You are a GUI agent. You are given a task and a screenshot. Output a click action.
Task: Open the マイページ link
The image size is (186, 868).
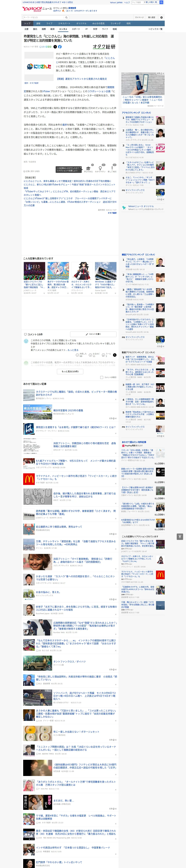tap(139, 18)
